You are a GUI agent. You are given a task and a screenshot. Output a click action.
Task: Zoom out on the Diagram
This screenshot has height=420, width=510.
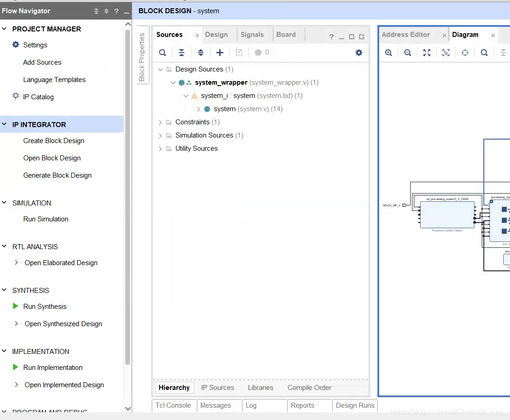coord(407,53)
